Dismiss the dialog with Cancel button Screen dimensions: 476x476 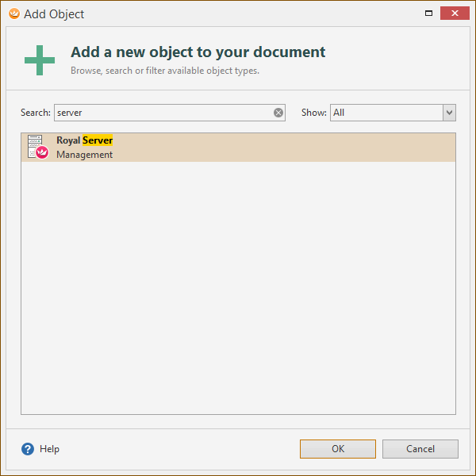420,449
